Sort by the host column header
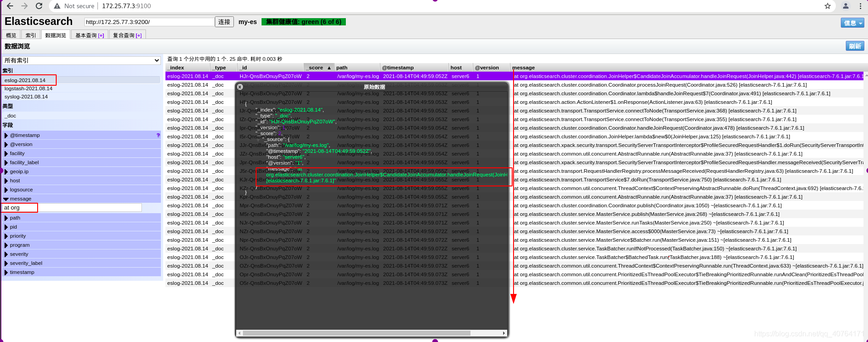This screenshot has height=342, width=868. 461,68
